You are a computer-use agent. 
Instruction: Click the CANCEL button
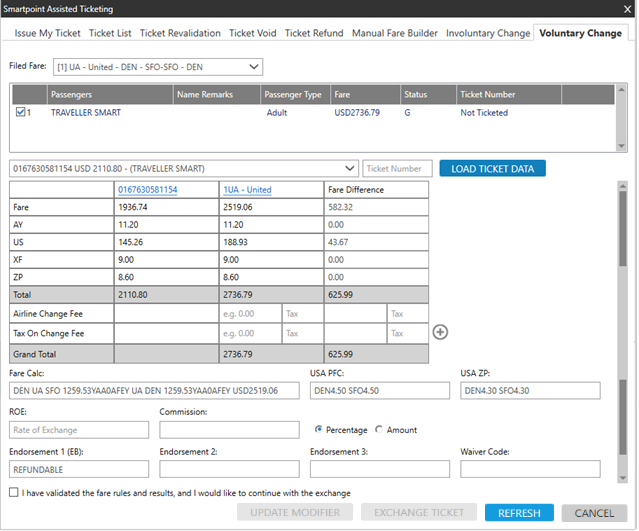[595, 513]
